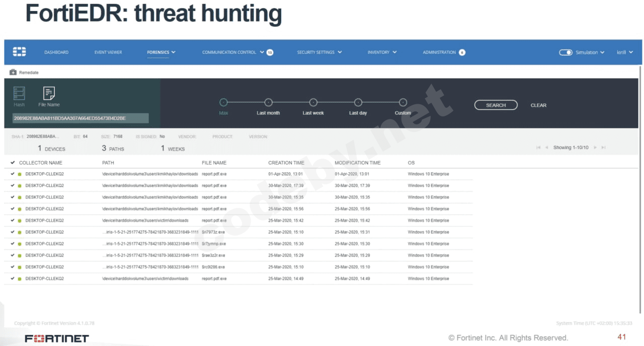This screenshot has height=346, width=644.
Task: Sort by the Modification Time column header
Action: pyautogui.click(x=358, y=163)
